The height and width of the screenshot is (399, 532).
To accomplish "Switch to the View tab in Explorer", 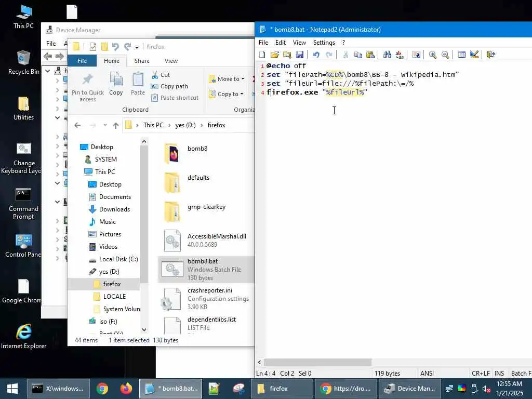I will [171, 61].
